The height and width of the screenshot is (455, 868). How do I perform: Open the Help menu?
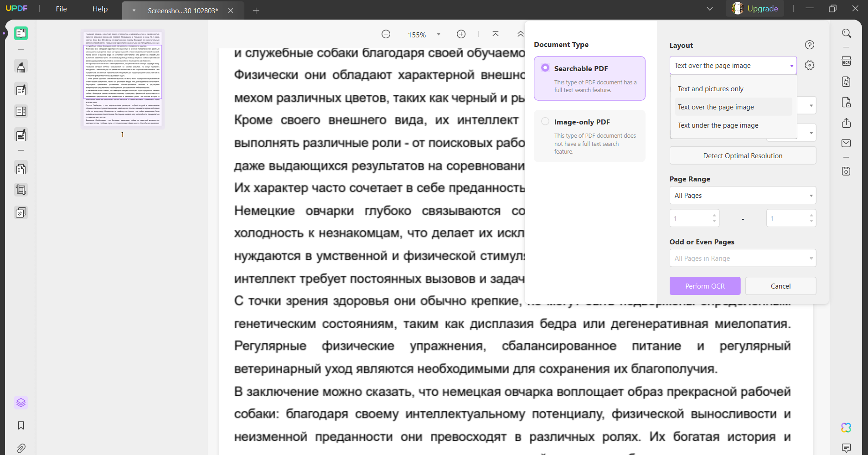[100, 9]
